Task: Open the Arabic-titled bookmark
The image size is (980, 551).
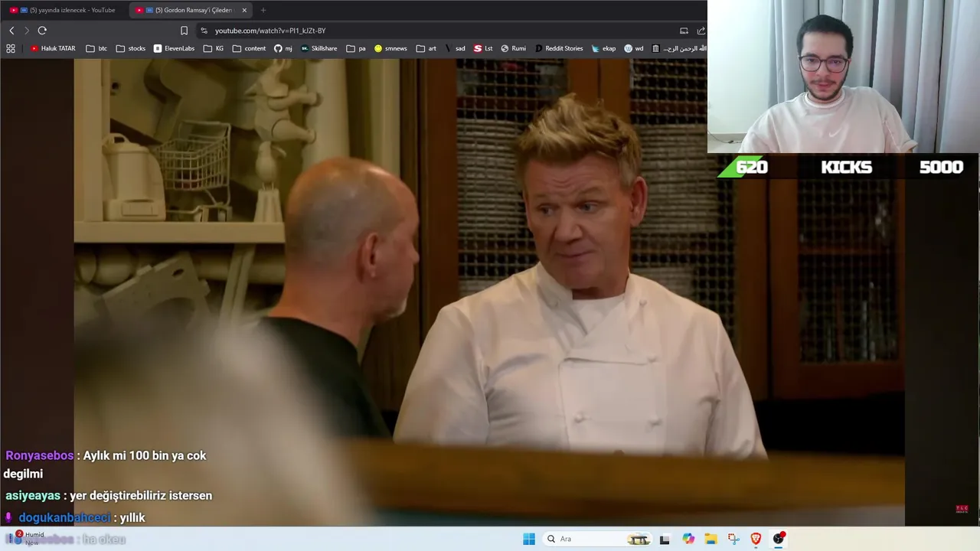Action: point(679,48)
